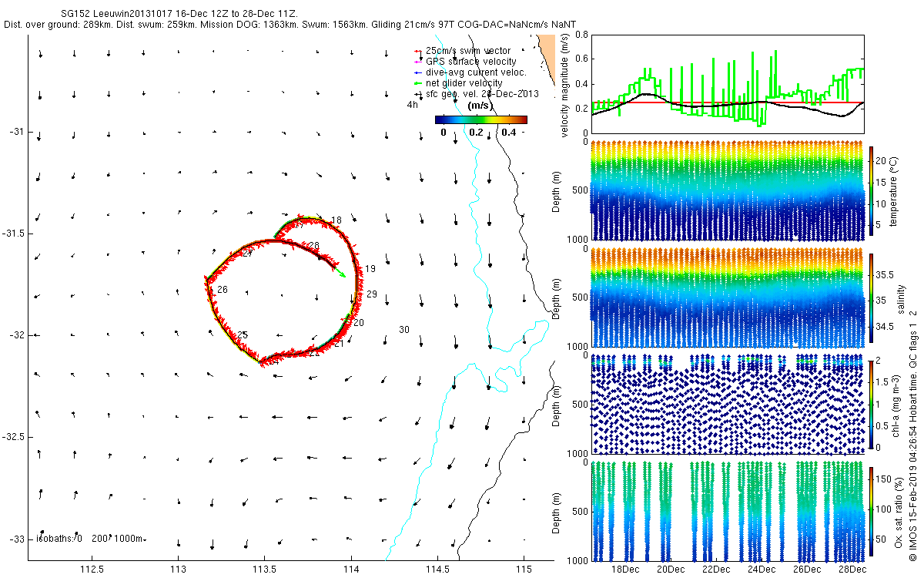Click the '0.6' tick on velocity plot
Viewport: 924px width, 578px height.
[x=581, y=60]
